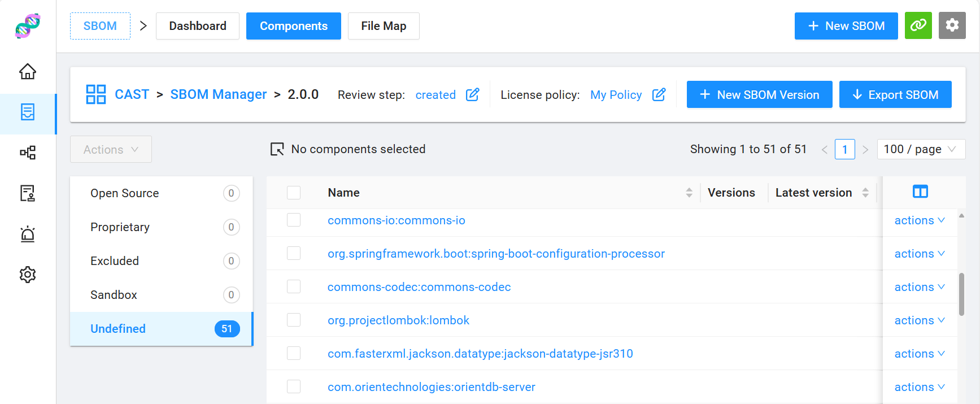Edit the license policy with pencil icon
Image resolution: width=980 pixels, height=404 pixels.
[x=659, y=95]
